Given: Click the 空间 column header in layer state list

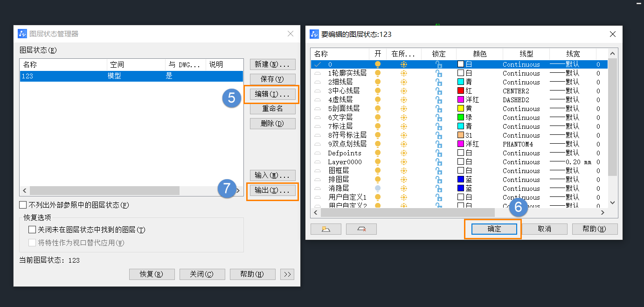Looking at the screenshot, I should tap(136, 64).
